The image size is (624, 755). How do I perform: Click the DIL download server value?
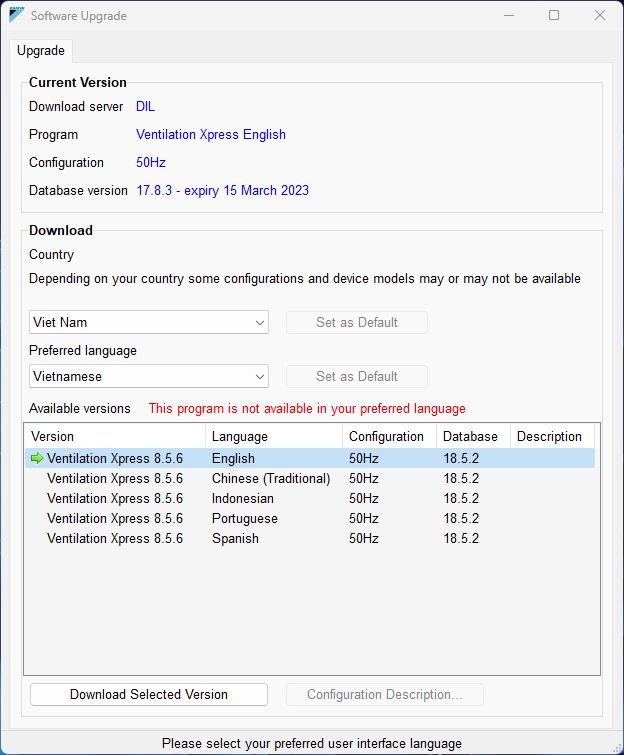145,106
